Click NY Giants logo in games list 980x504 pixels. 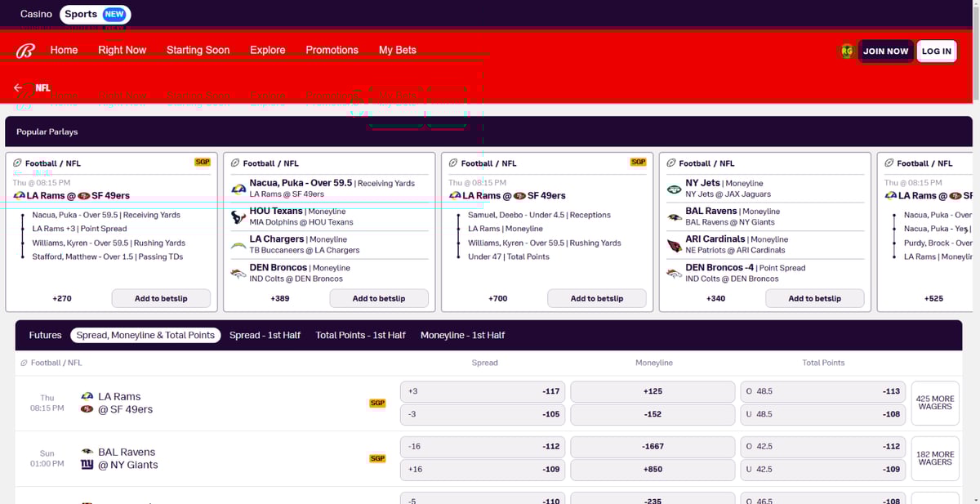(x=87, y=465)
